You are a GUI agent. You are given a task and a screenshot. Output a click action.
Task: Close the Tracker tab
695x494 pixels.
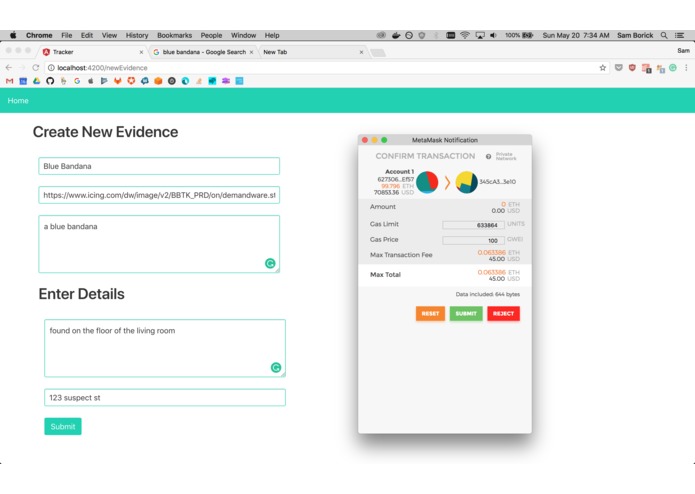(x=141, y=52)
